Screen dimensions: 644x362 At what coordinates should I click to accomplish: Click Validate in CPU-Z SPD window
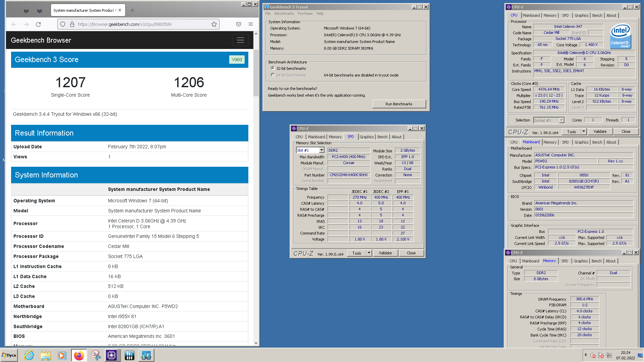[x=385, y=253]
